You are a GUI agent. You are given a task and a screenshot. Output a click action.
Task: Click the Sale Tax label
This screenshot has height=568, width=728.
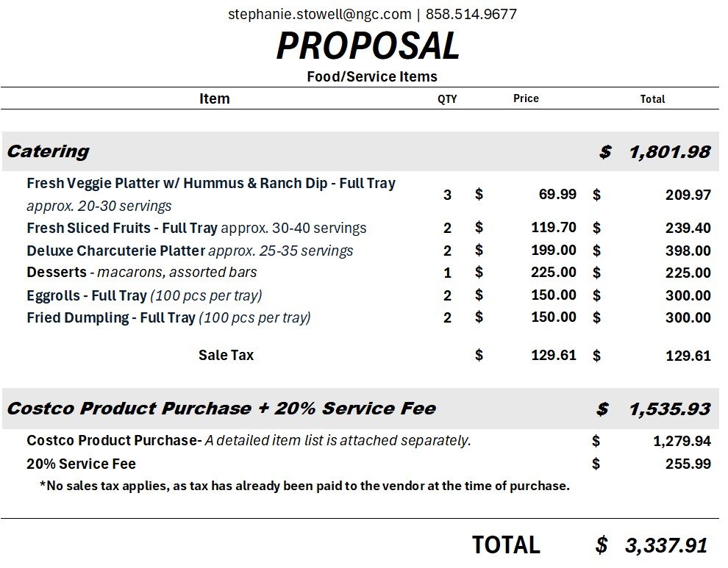pyautogui.click(x=226, y=355)
